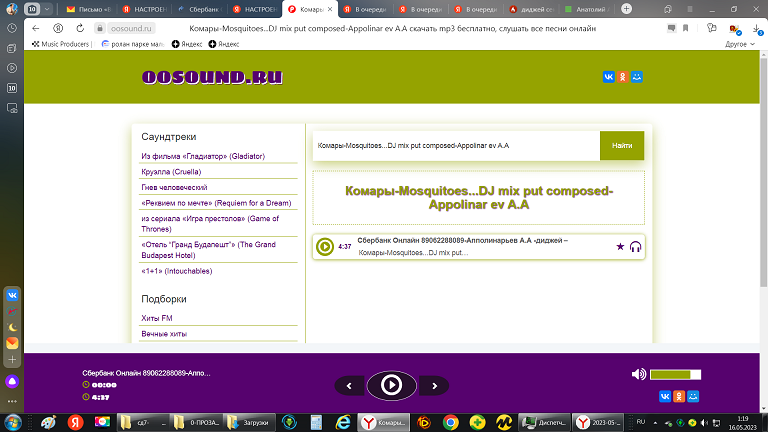This screenshot has width=768, height=432.
Task: Add a sidebar app with plus icon
Action: pos(12,360)
